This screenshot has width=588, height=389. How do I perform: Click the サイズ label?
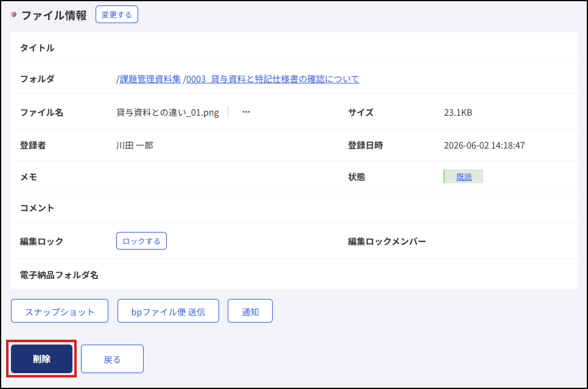click(x=360, y=113)
